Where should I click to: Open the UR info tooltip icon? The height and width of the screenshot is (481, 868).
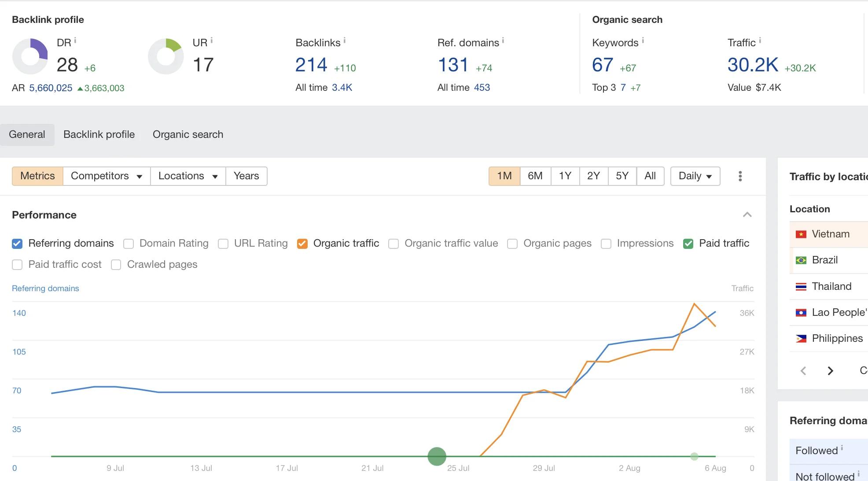(212, 41)
